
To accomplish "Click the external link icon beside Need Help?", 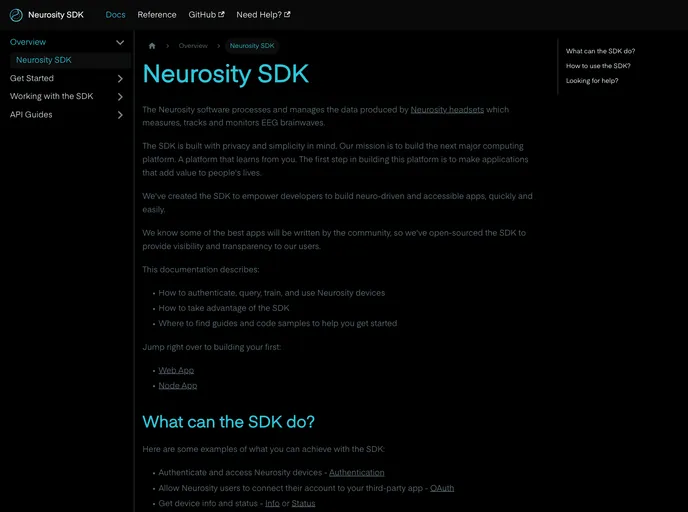I will pos(287,14).
